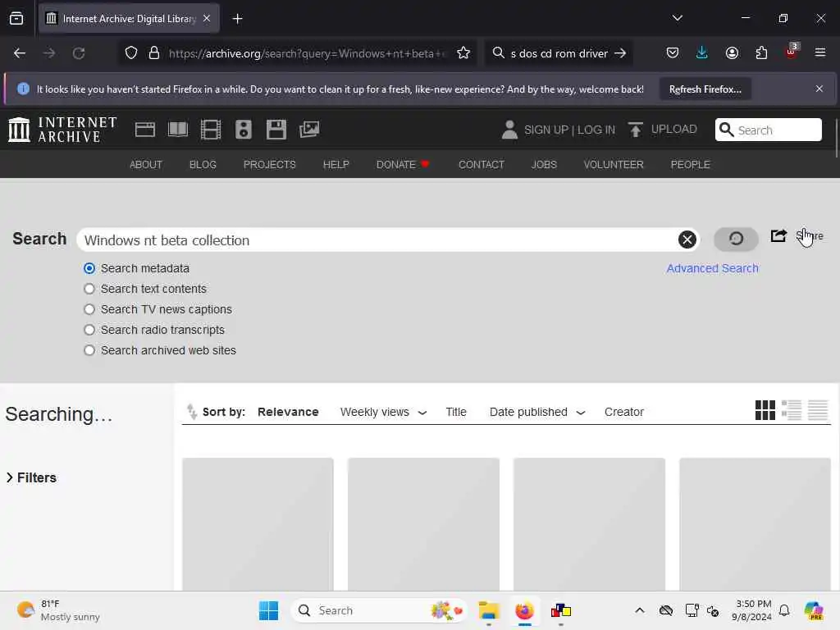840x630 pixels.
Task: Show hidden system tray icons
Action: point(639,610)
